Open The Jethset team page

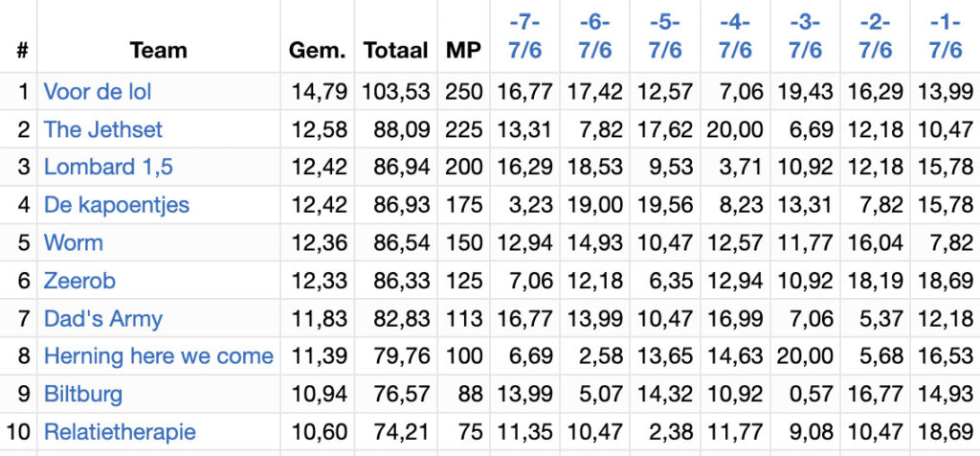(x=103, y=129)
